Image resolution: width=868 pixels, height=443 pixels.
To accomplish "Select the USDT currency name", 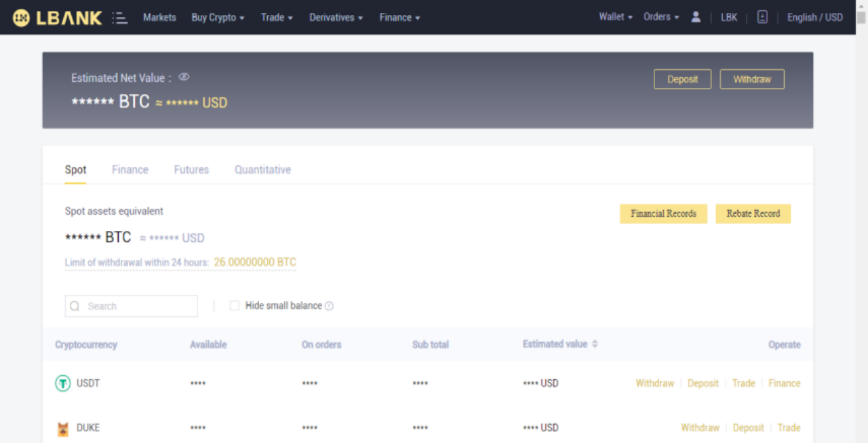I will pos(88,383).
